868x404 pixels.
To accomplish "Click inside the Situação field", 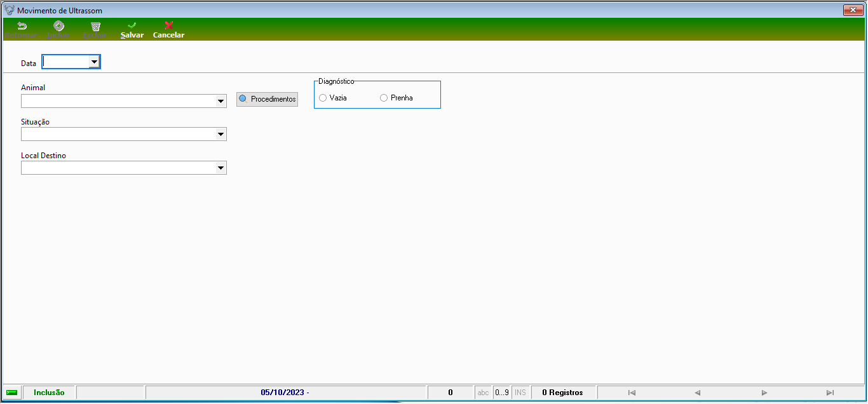I will point(118,134).
